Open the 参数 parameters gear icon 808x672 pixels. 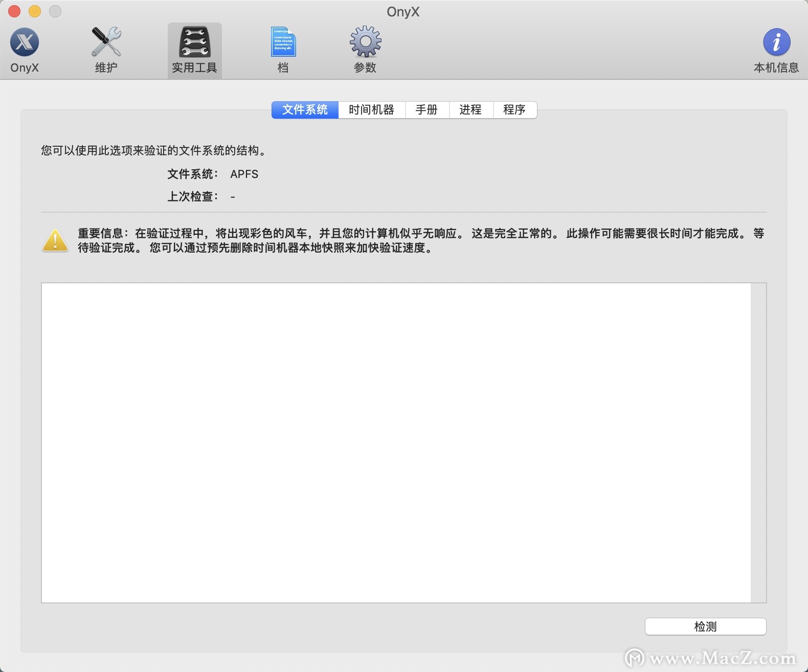click(365, 50)
